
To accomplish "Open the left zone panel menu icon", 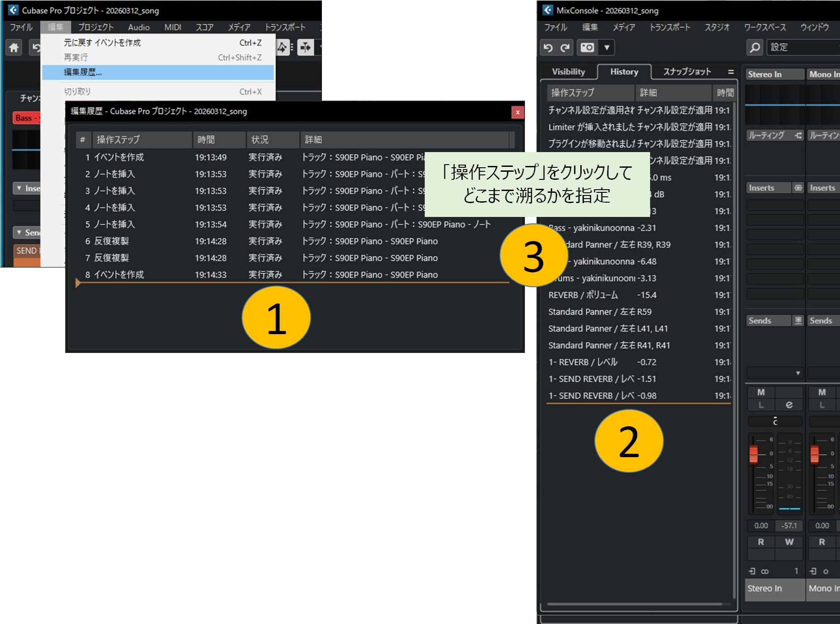I will 730,72.
